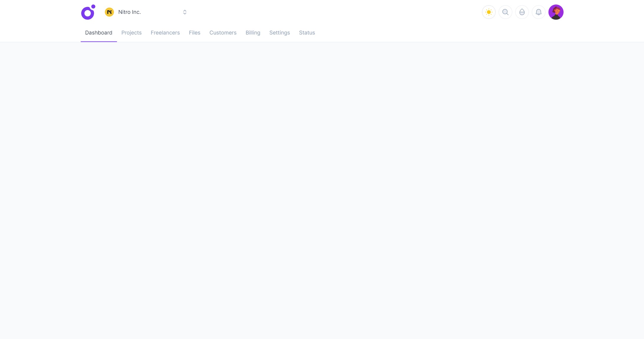Viewport: 644px width, 339px height.
Task: Open user avatar profile menu
Action: coord(556,12)
